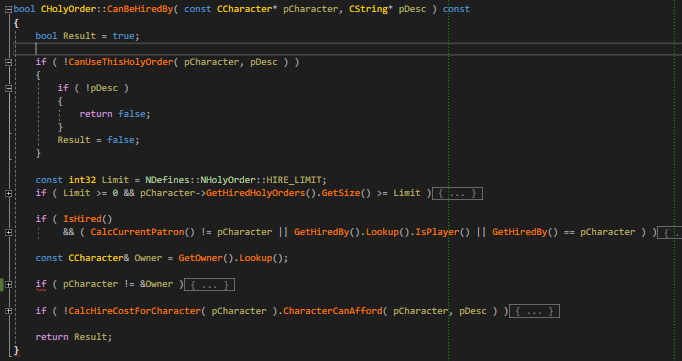682x361 pixels.
Task: Open collapsed { ... } after GetSize() >= Limit
Action: (x=457, y=193)
